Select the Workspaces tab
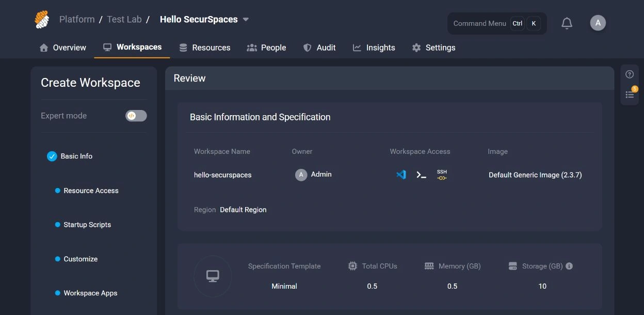 [132, 47]
